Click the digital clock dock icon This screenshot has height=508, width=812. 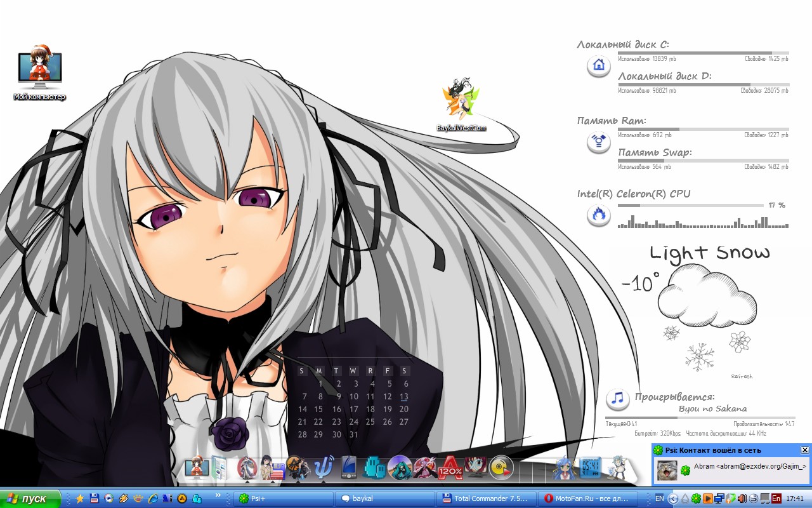point(591,468)
